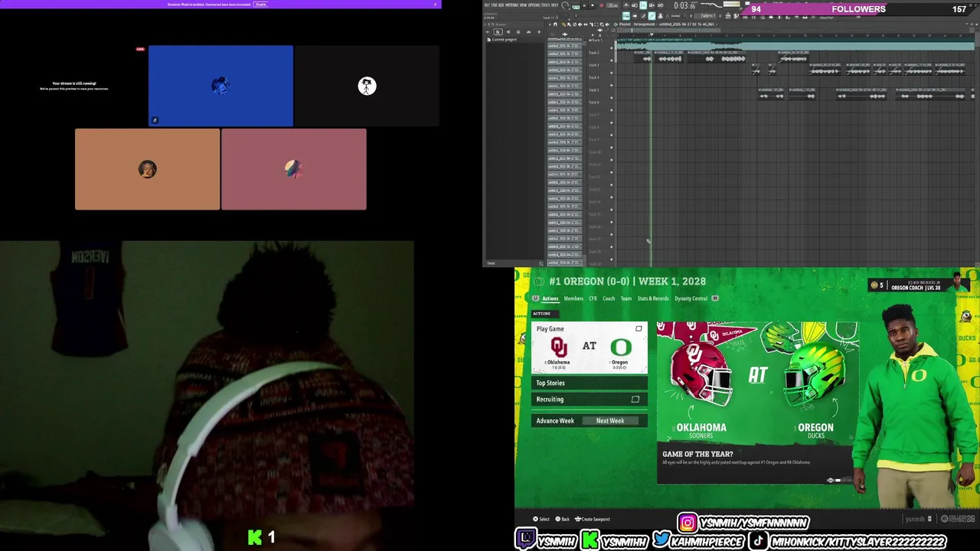Viewport: 980px width, 551px height.
Task: Switch to the Actions tab in dynasty menu
Action: [550, 298]
